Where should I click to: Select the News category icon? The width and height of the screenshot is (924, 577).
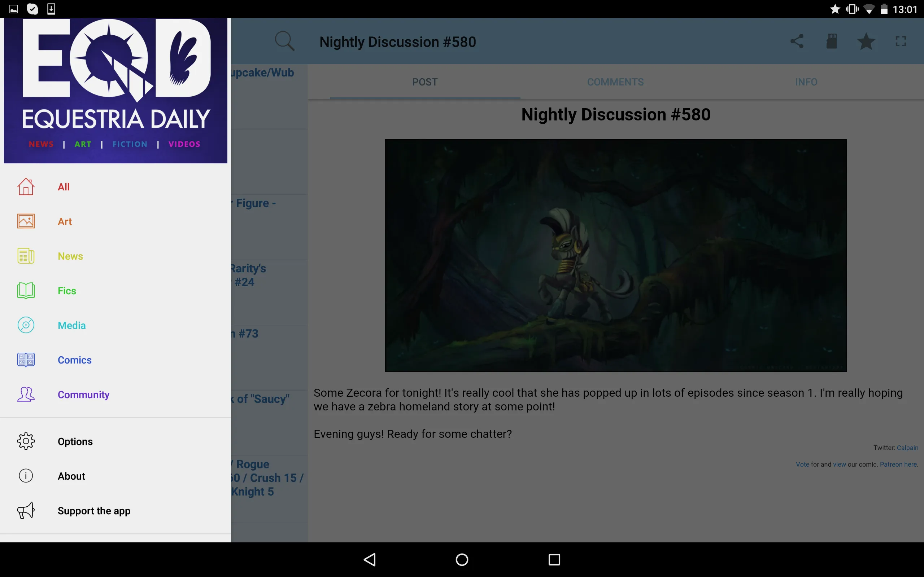25,256
